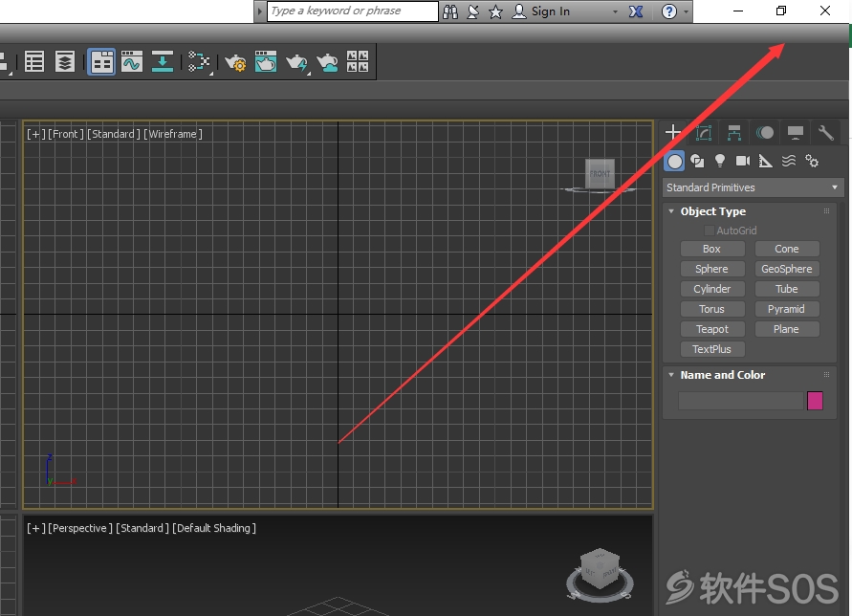Click the Cone primitive button
The image size is (852, 616).
[x=787, y=249]
